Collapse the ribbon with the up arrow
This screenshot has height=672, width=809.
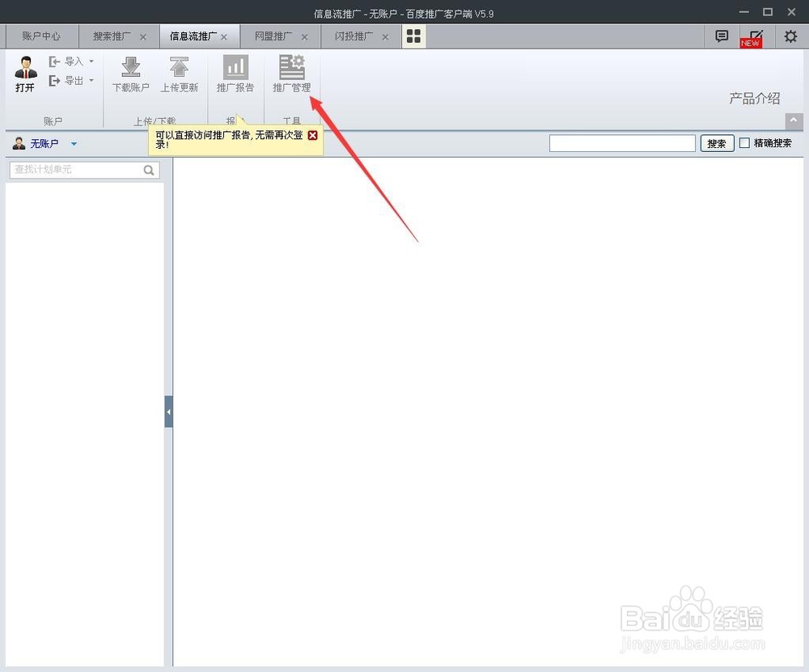794,120
